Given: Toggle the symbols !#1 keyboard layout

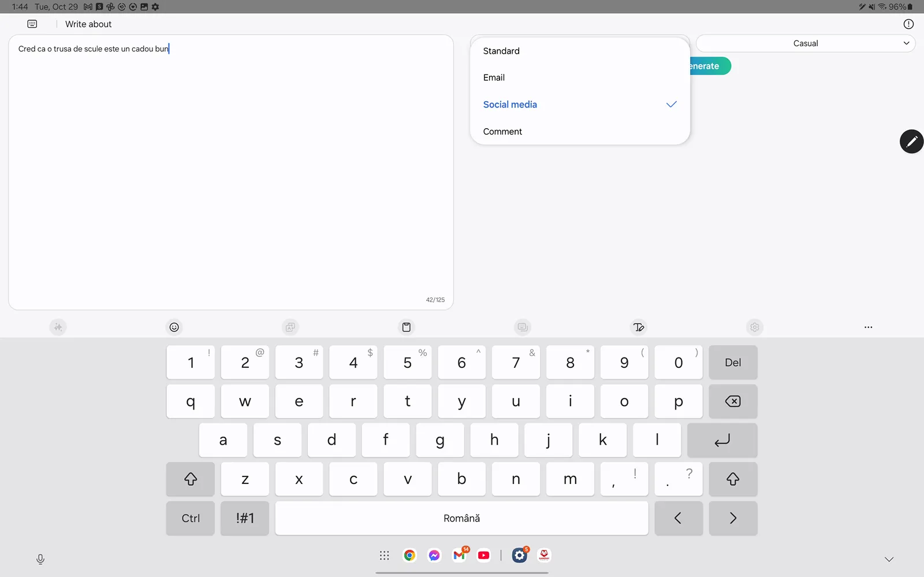Looking at the screenshot, I should click(245, 518).
